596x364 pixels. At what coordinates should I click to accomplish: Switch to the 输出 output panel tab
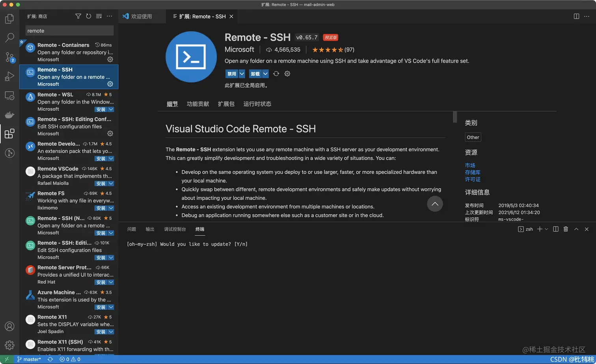coord(150,229)
